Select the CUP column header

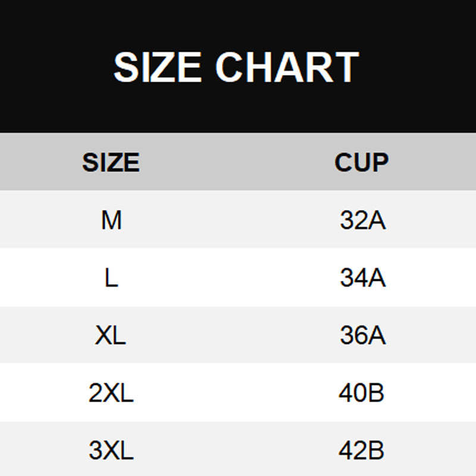[x=361, y=162]
